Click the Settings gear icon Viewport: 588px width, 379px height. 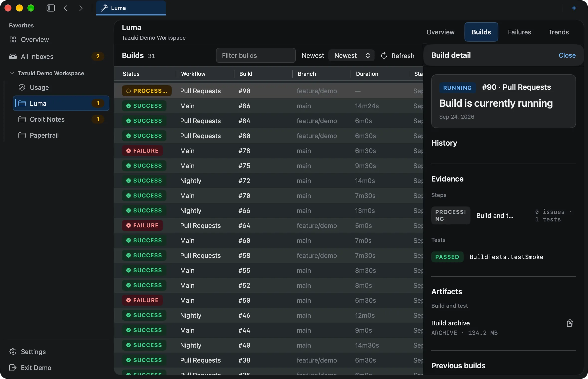point(13,352)
